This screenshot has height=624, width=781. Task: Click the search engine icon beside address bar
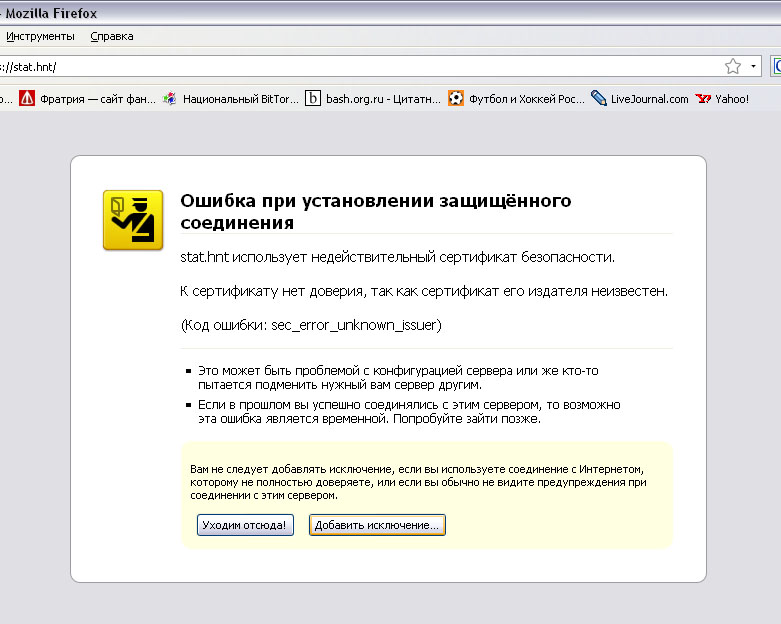click(x=777, y=67)
